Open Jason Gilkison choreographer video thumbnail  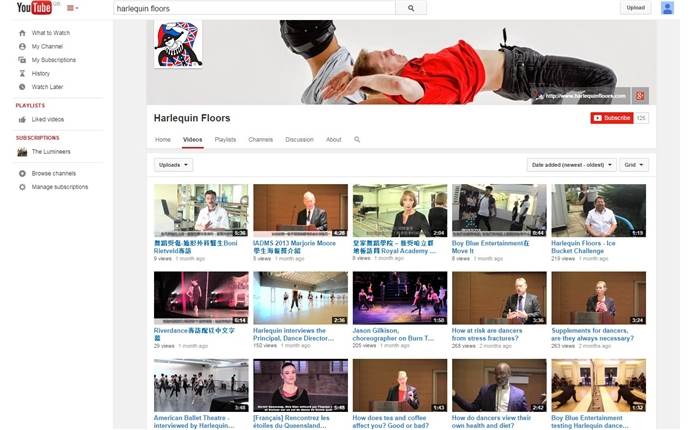(x=399, y=298)
